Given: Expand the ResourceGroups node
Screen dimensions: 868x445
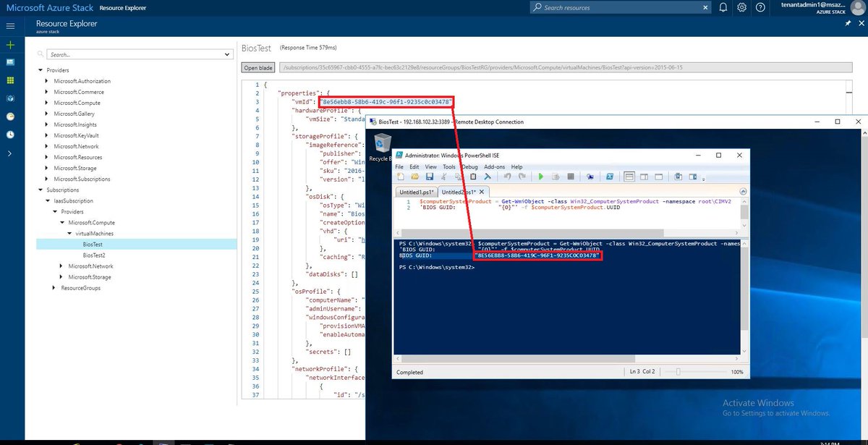Looking at the screenshot, I should coord(54,288).
